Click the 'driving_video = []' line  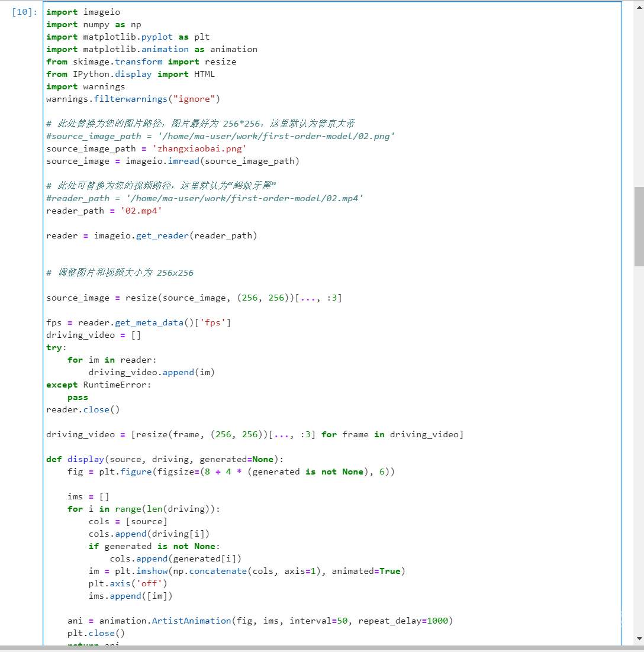[94, 335]
